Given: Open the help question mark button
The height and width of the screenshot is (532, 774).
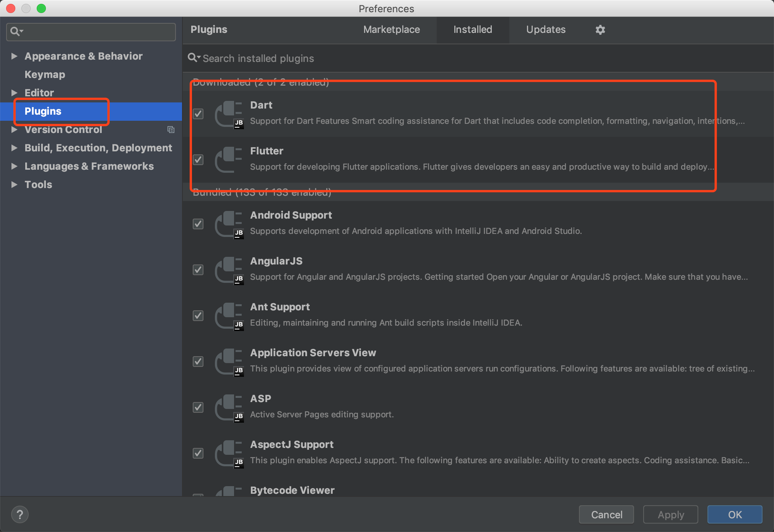Looking at the screenshot, I should point(20,514).
